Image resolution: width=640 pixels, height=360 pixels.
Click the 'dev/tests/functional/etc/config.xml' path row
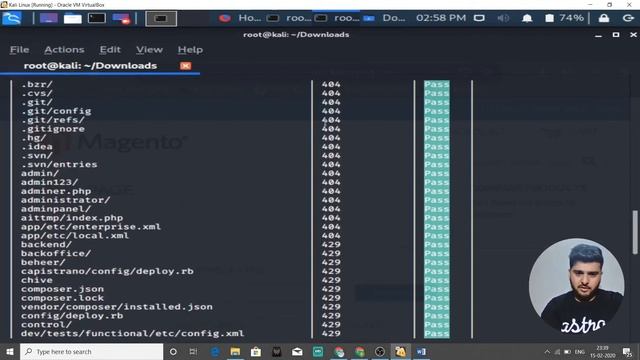133,334
